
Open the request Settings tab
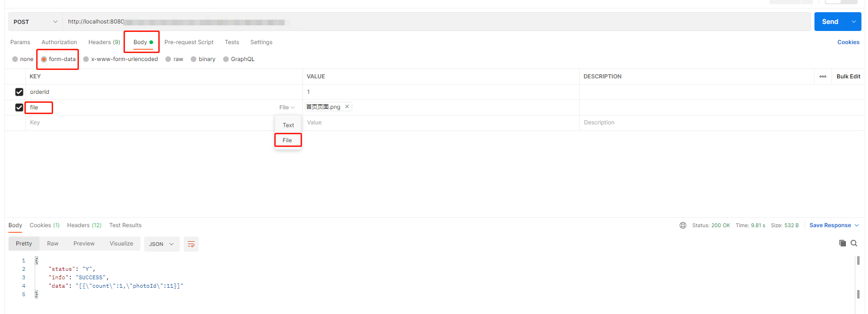pos(261,42)
